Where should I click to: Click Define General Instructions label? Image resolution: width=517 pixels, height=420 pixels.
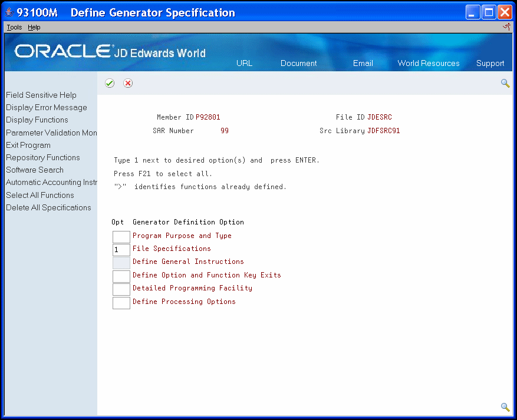[x=188, y=262]
